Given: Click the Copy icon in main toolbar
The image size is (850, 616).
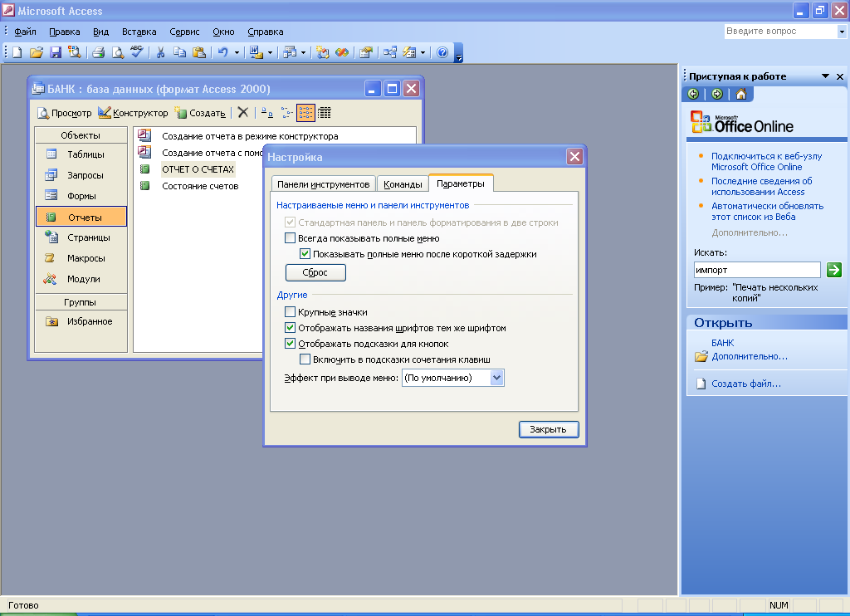Looking at the screenshot, I should (x=179, y=52).
